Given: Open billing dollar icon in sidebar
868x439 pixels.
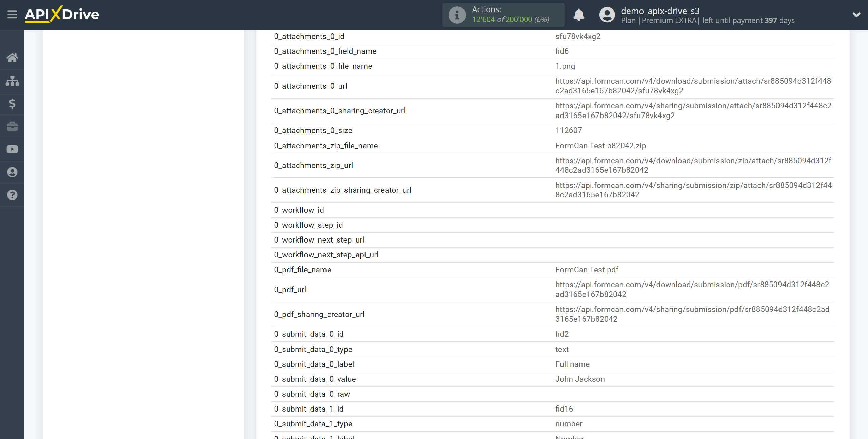Looking at the screenshot, I should tap(12, 104).
